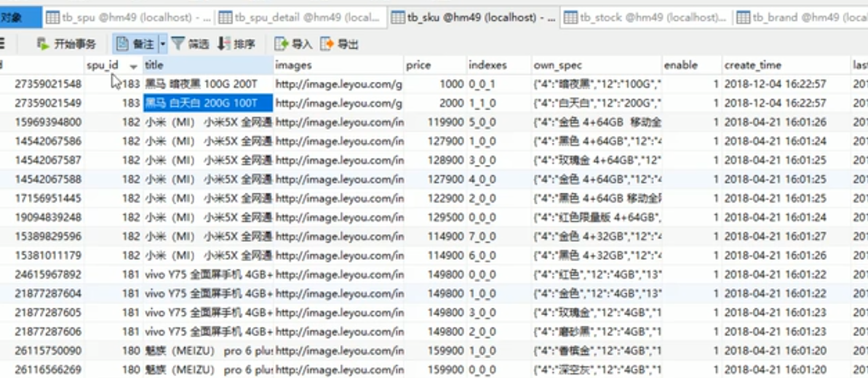The image size is (868, 378).
Task: Click id cell 14542067586
Action: (x=48, y=141)
